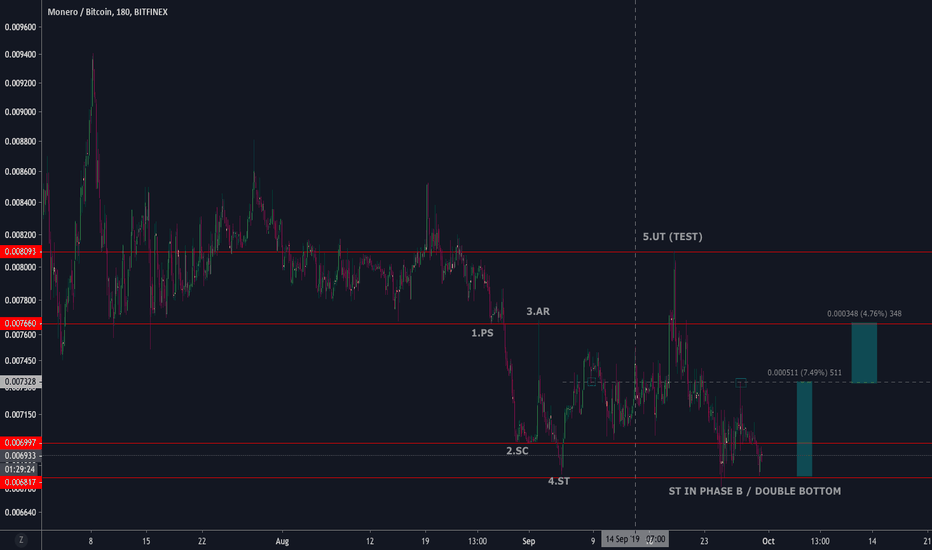Select the lower teal price range box
The image size is (932, 550).
coord(804,429)
